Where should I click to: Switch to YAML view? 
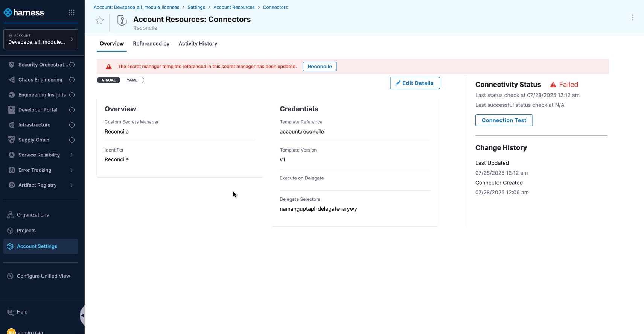point(132,80)
